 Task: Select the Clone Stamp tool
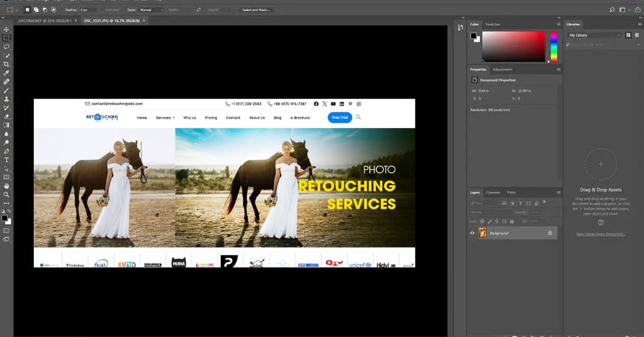click(x=6, y=99)
